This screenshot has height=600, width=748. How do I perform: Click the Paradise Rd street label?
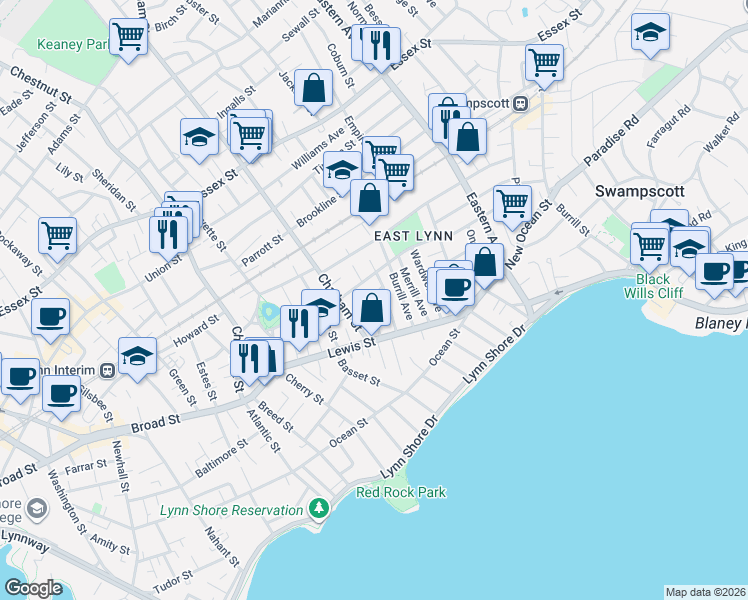coord(611,141)
